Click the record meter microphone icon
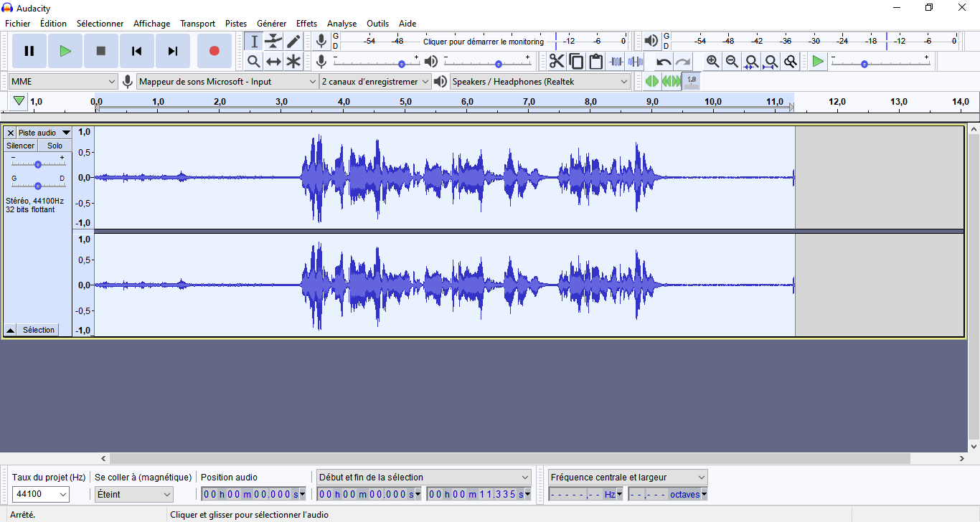Image resolution: width=980 pixels, height=522 pixels. coord(321,41)
